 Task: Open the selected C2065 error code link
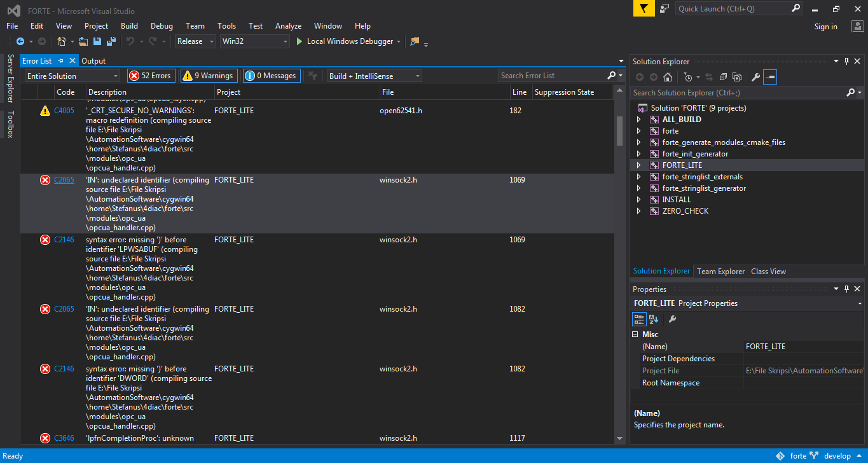[64, 180]
